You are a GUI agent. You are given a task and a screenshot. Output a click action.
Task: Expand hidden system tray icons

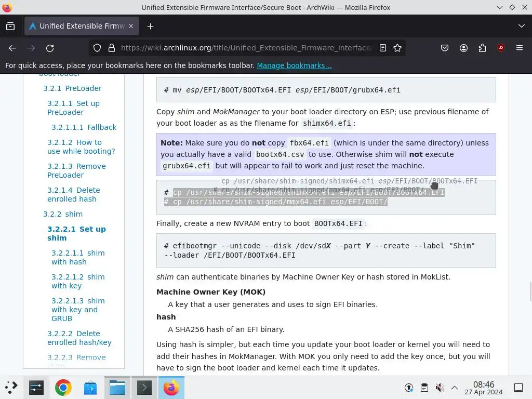coord(455,388)
